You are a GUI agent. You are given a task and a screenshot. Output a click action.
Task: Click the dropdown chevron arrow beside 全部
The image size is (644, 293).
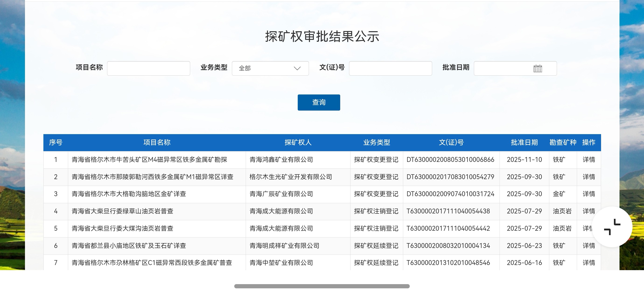tap(297, 69)
